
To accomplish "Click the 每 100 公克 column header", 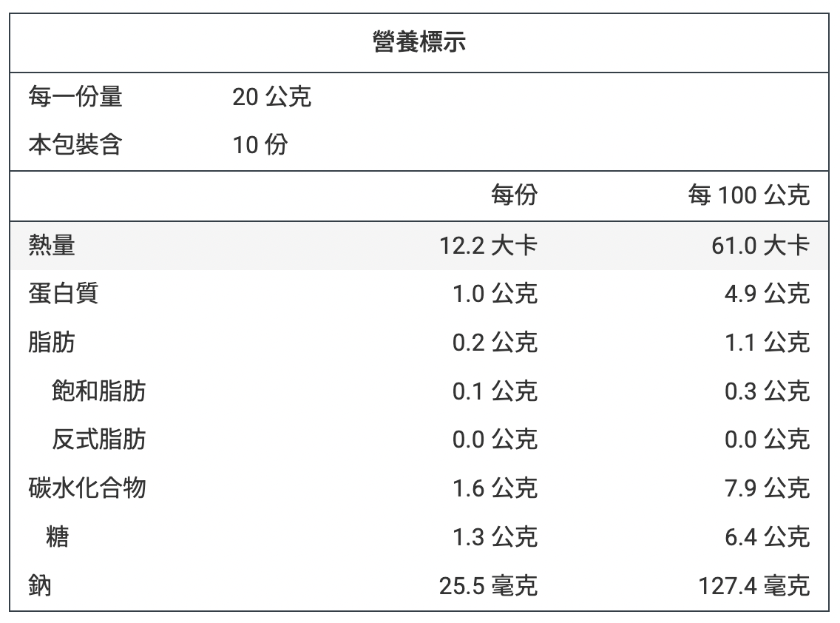I will 748,195.
